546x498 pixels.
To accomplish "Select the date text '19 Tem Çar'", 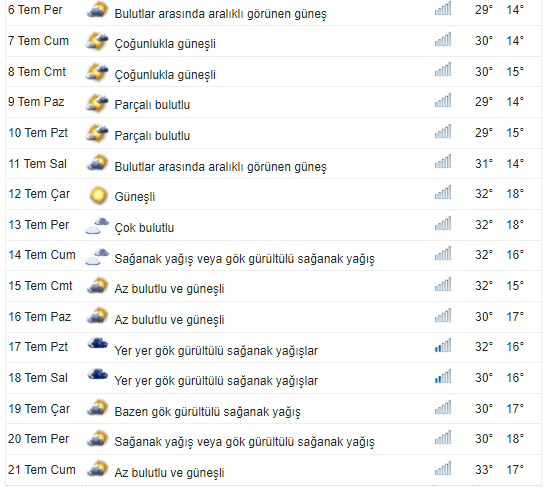I will pos(39,409).
